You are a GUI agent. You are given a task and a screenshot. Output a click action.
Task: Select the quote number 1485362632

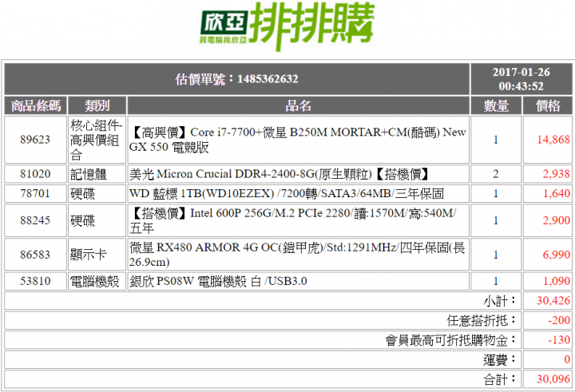tap(268, 79)
